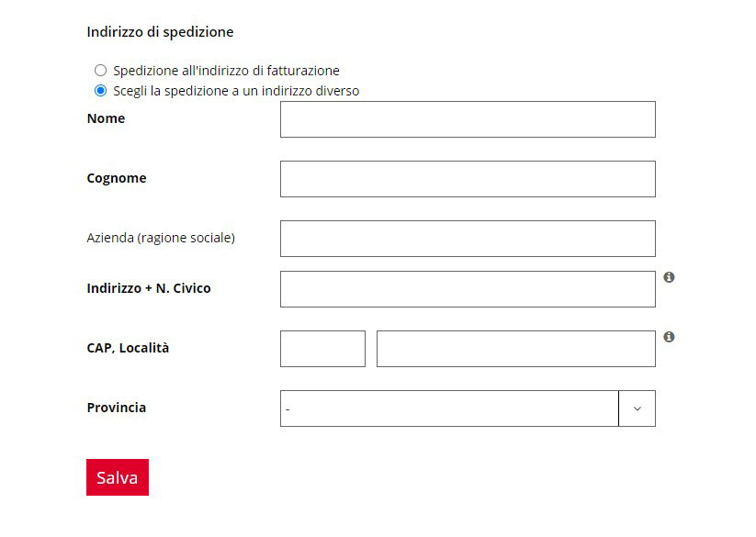The height and width of the screenshot is (537, 756).
Task: Click the 'Provincia' label text
Action: pyautogui.click(x=117, y=408)
